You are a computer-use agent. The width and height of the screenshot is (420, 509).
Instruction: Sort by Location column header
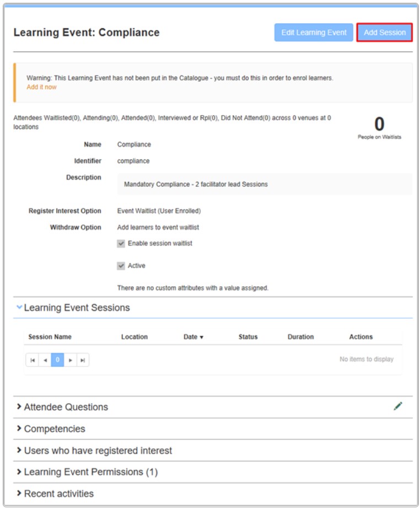134,337
